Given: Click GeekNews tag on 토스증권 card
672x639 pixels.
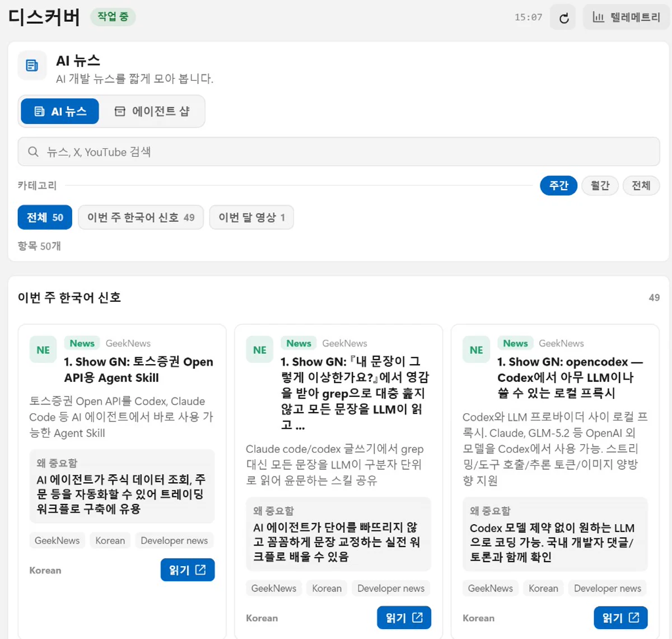Looking at the screenshot, I should click(57, 540).
